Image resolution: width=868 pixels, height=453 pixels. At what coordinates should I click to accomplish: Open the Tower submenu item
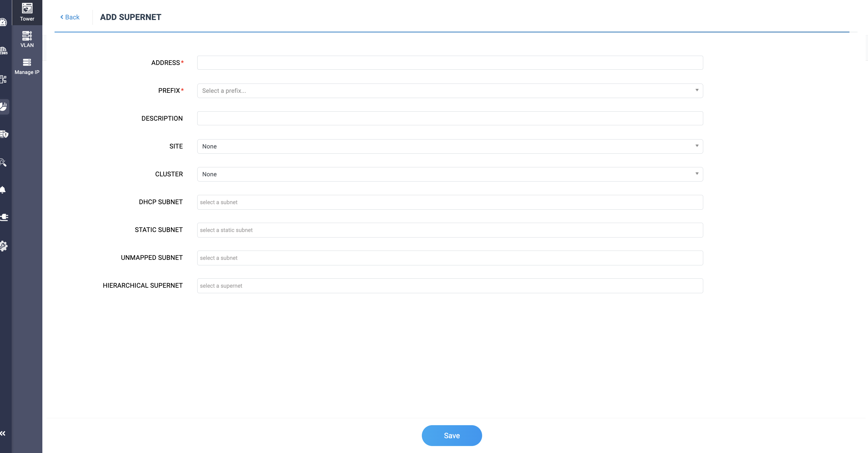pyautogui.click(x=27, y=12)
